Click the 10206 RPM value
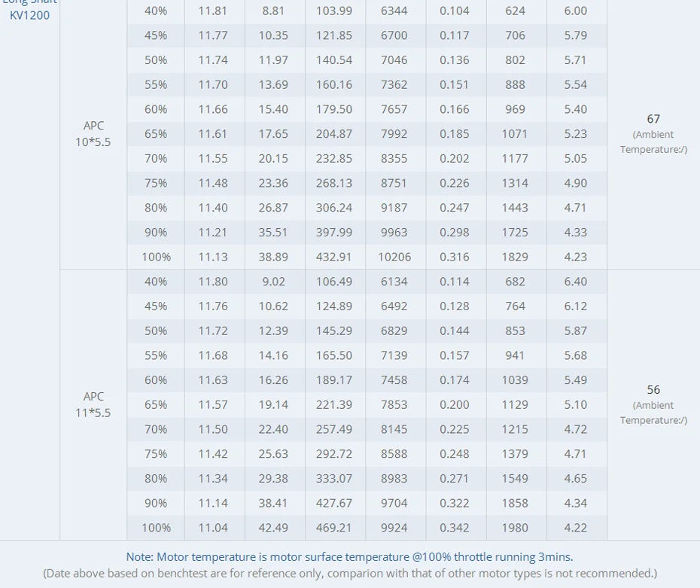The height and width of the screenshot is (588, 700). [x=394, y=257]
